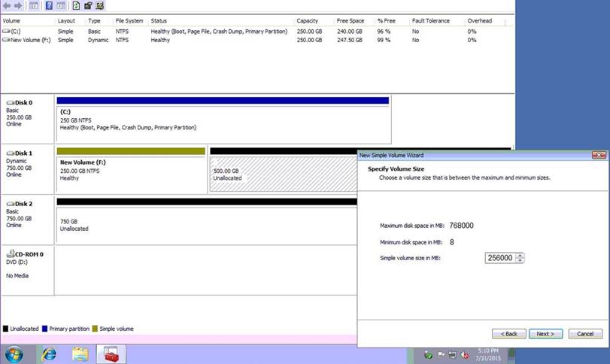
Task: Decrease volume size with the down arrow
Action: (x=520, y=261)
